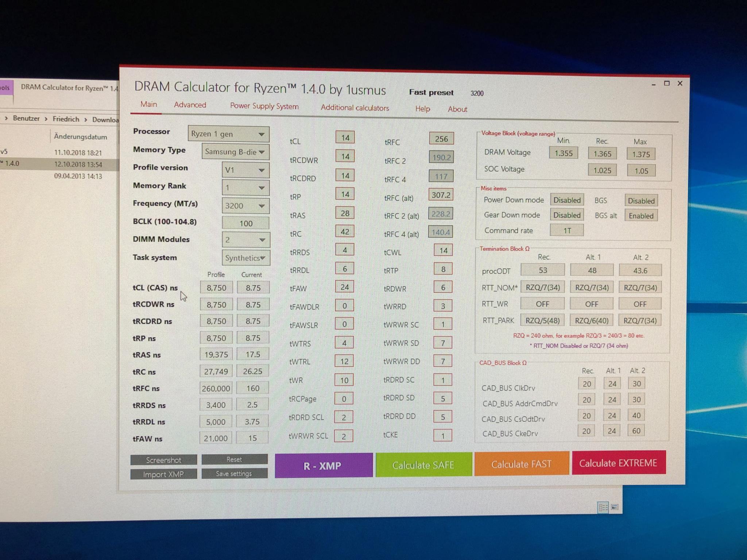Click SOC Voltage Max value 1.05

point(641,171)
